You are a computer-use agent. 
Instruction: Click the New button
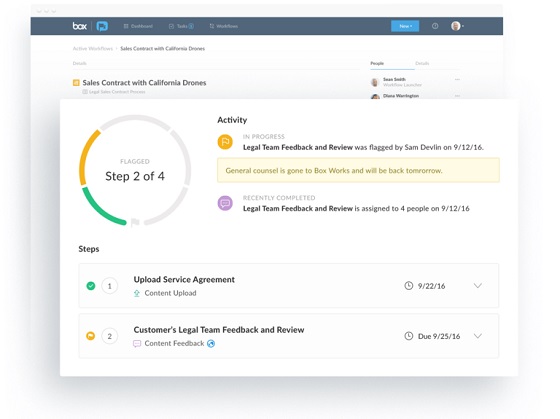[x=405, y=26]
